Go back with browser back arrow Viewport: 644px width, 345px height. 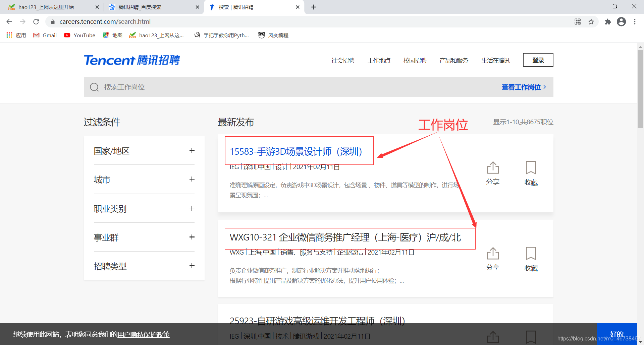(9, 22)
